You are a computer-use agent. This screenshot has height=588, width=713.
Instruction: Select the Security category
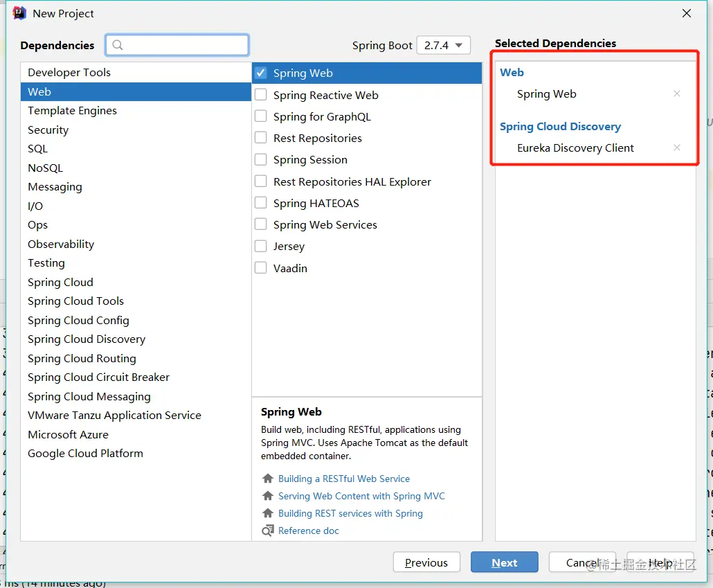pyautogui.click(x=136, y=130)
